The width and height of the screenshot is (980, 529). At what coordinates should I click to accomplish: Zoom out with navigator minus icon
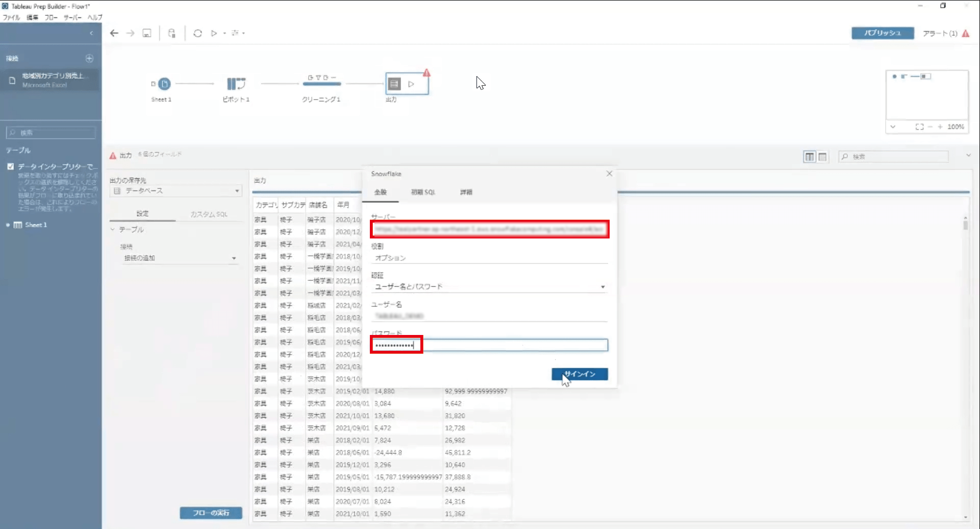930,127
